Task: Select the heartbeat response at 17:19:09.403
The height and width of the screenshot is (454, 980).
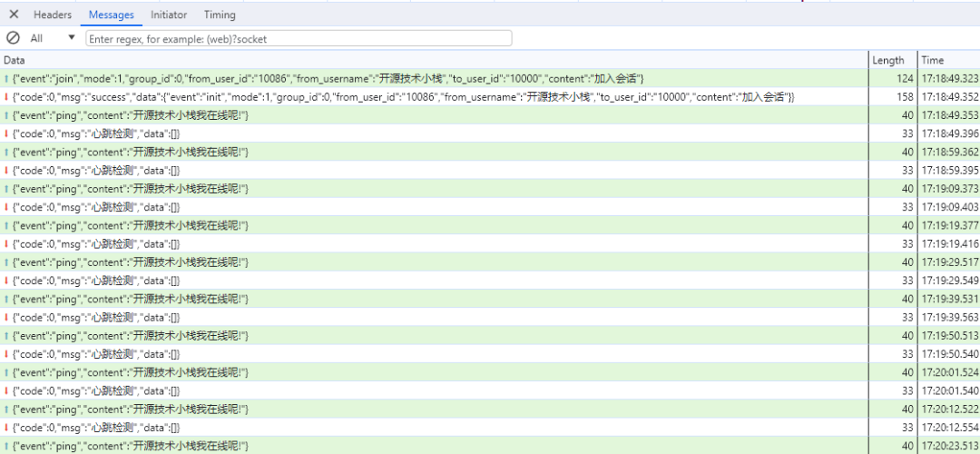Action: pos(490,207)
